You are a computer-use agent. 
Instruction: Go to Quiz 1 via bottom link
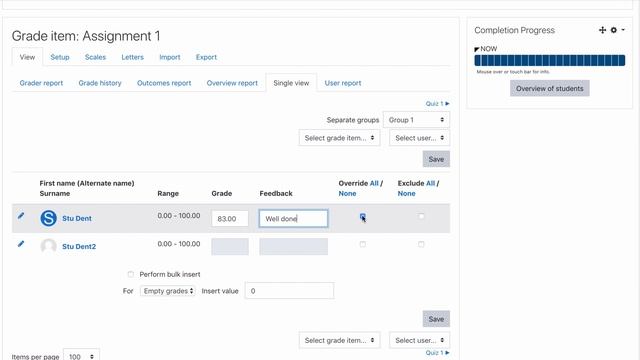(x=437, y=353)
